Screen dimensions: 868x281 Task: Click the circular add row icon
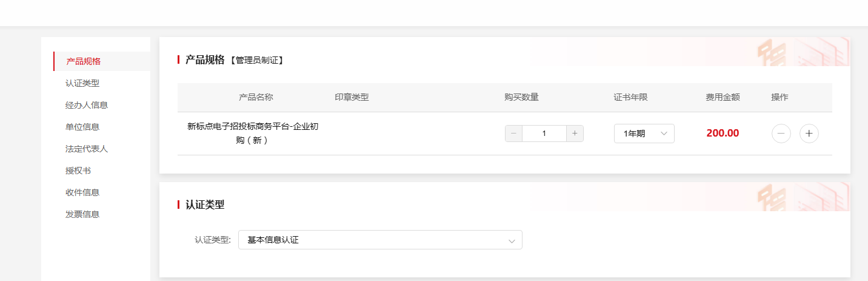coord(809,134)
